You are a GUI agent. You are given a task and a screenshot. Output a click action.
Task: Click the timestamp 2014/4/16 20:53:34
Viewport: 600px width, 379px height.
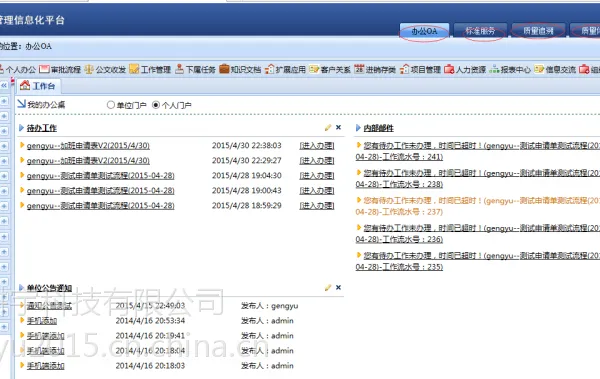pyautogui.click(x=150, y=321)
